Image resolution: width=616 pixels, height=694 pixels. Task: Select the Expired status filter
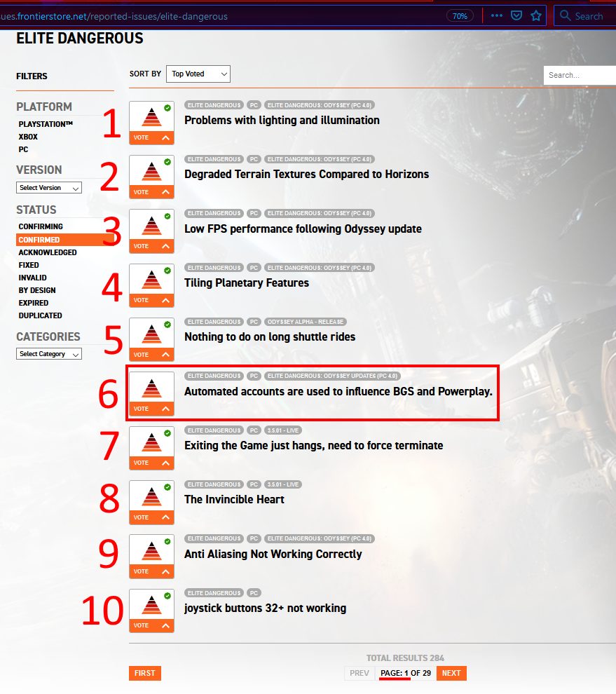(33, 303)
